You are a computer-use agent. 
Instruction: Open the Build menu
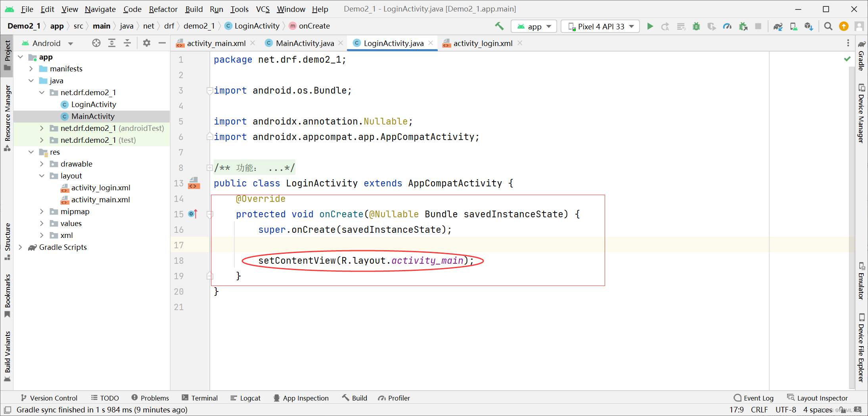pyautogui.click(x=194, y=9)
